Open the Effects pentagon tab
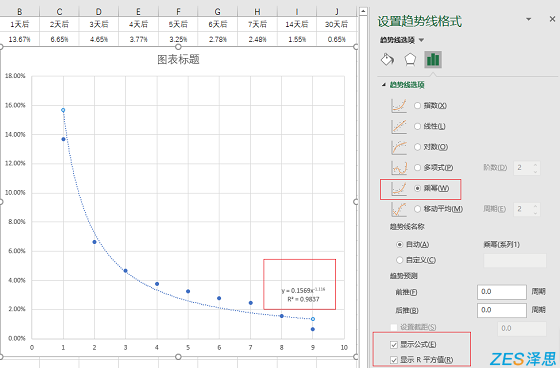The width and height of the screenshot is (560, 368). (x=410, y=59)
